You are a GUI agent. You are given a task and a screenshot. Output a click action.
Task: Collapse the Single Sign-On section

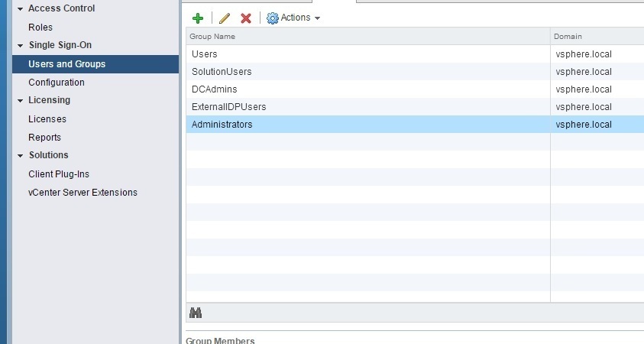pyautogui.click(x=20, y=46)
